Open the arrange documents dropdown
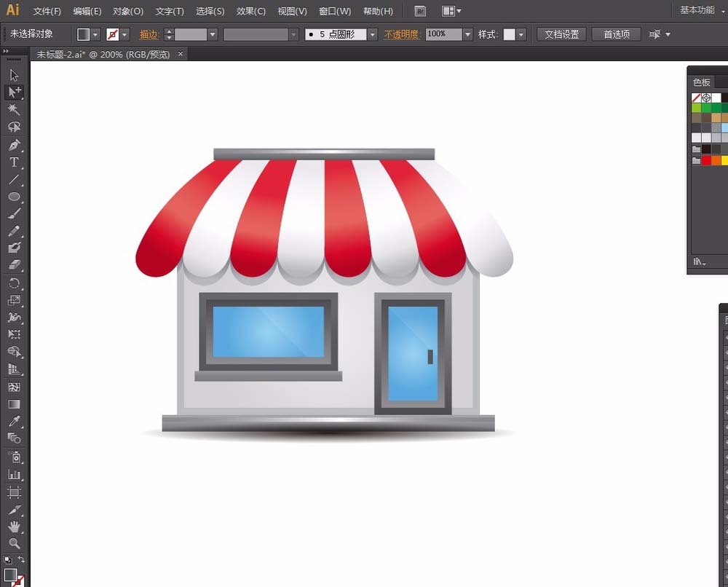Viewport: 728px width, 587px height. [451, 11]
